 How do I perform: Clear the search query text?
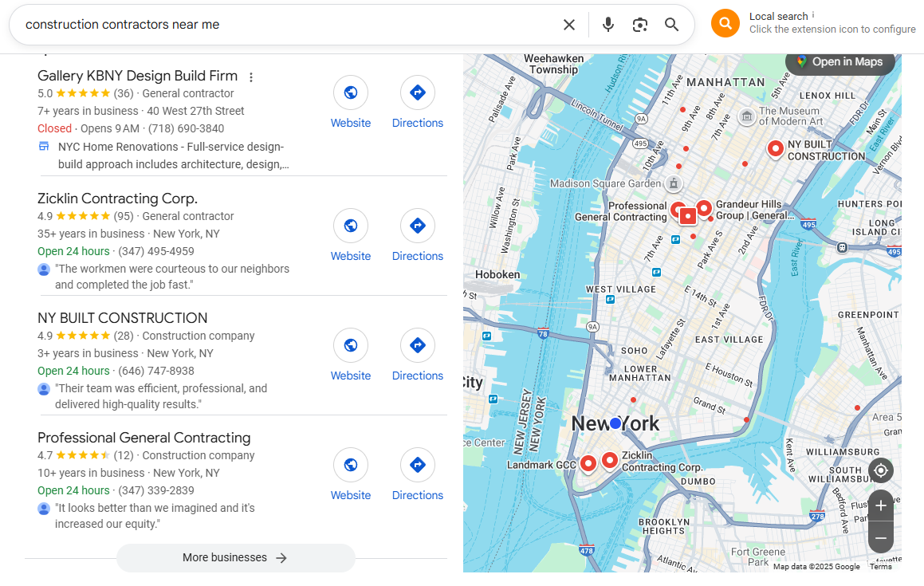click(568, 25)
